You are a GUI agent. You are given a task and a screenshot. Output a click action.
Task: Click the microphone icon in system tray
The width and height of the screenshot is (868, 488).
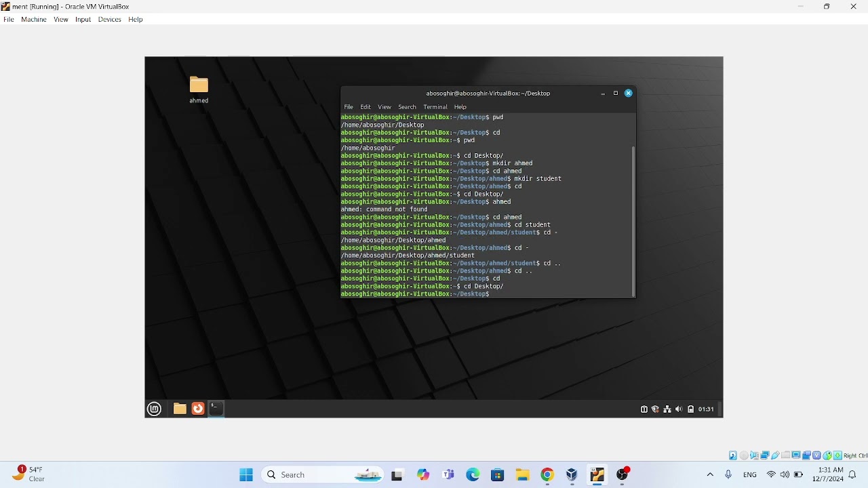[728, 475]
